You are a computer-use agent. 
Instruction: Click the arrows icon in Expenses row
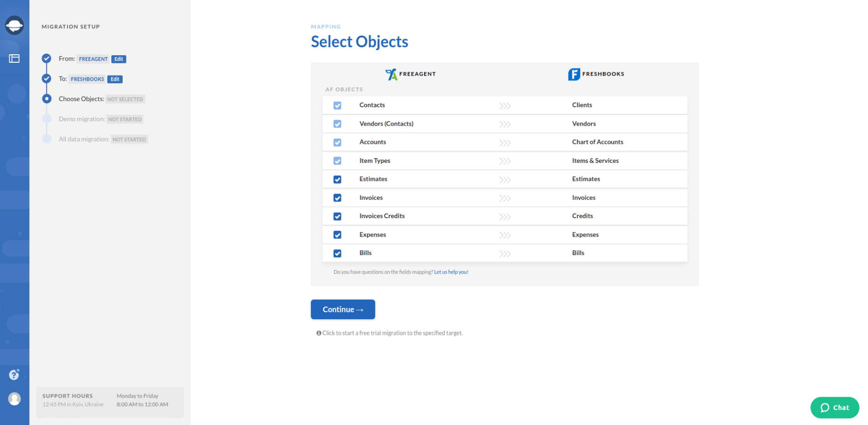point(505,235)
